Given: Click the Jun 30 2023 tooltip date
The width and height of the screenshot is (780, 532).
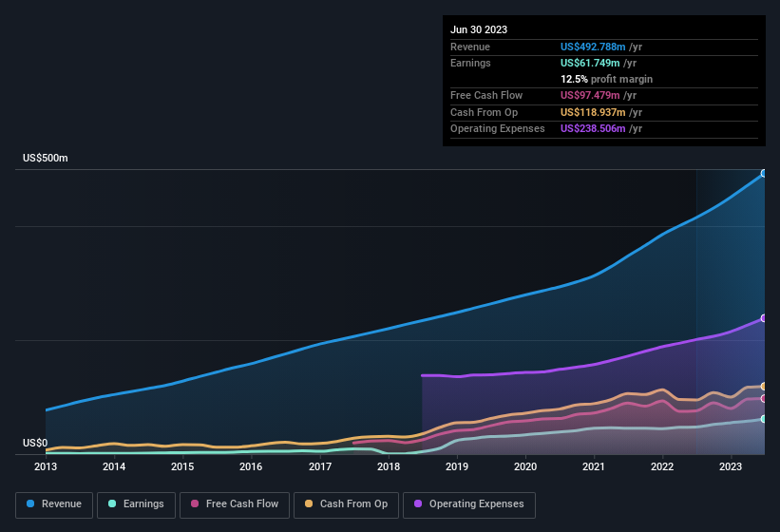Looking at the screenshot, I should tap(479, 29).
